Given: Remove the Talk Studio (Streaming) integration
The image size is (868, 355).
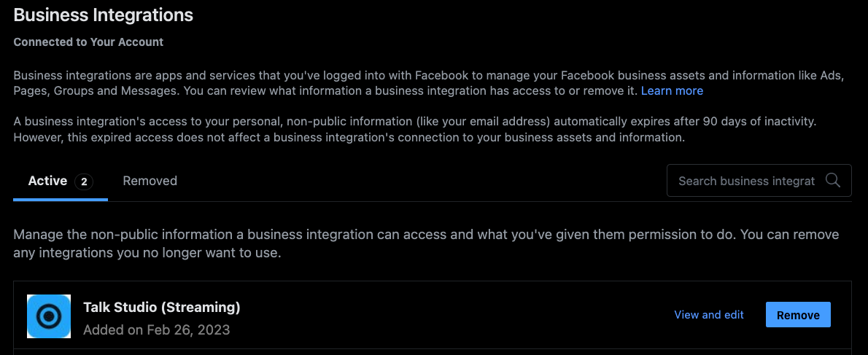Looking at the screenshot, I should click(798, 315).
